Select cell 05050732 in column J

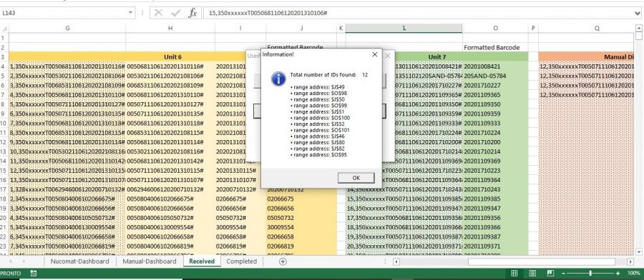pyautogui.click(x=301, y=218)
